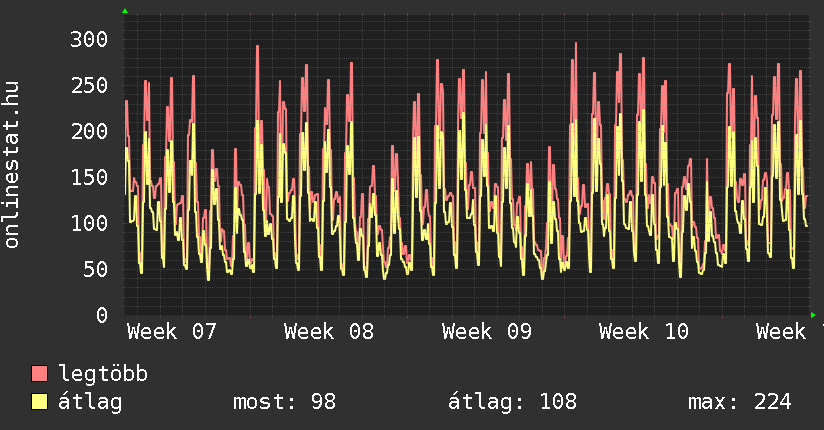This screenshot has height=430, width=824.
Task: Click the 'átlag: 108' statistic
Action: (513, 402)
